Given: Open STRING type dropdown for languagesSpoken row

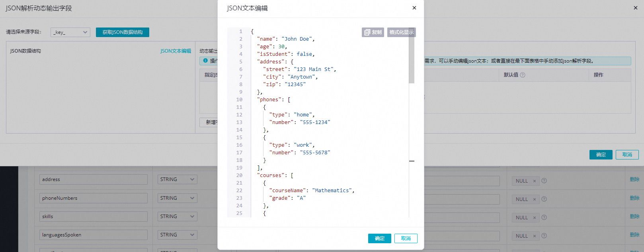Looking at the screenshot, I should click(x=178, y=235).
